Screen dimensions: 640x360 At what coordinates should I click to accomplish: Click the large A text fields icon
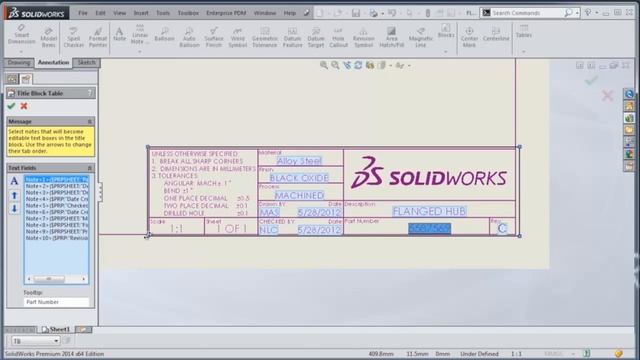pos(14,181)
